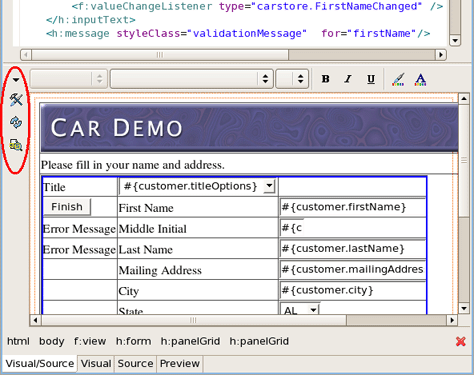Click the Finish button

pos(67,207)
